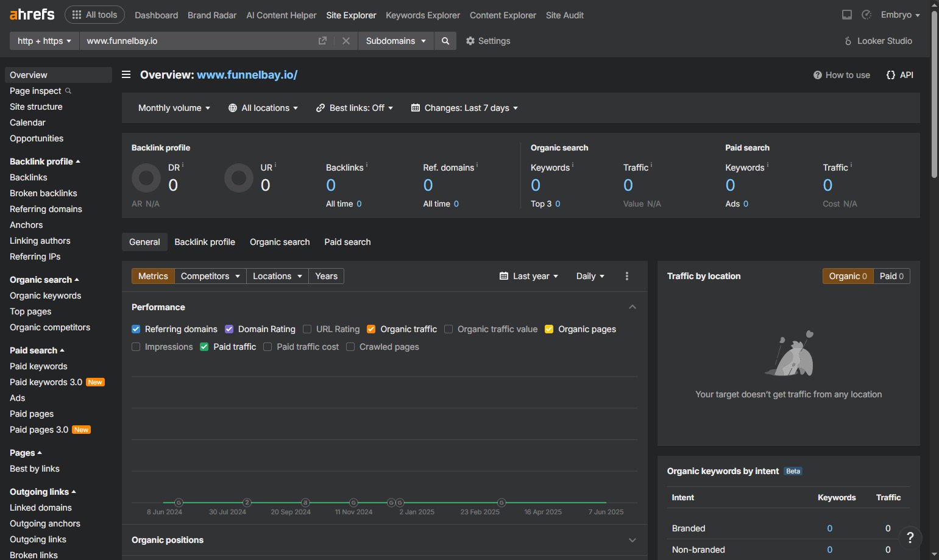Open the Looker Studio integration
This screenshot has width=939, height=560.
(878, 41)
